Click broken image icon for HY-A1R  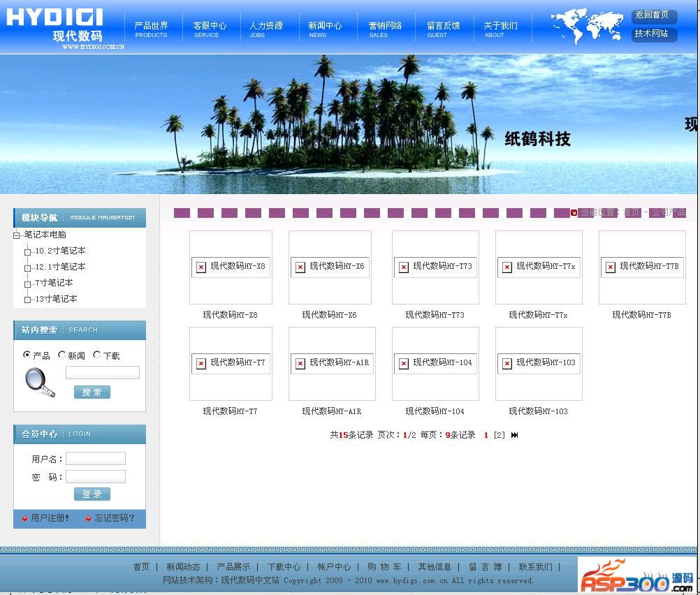click(300, 363)
